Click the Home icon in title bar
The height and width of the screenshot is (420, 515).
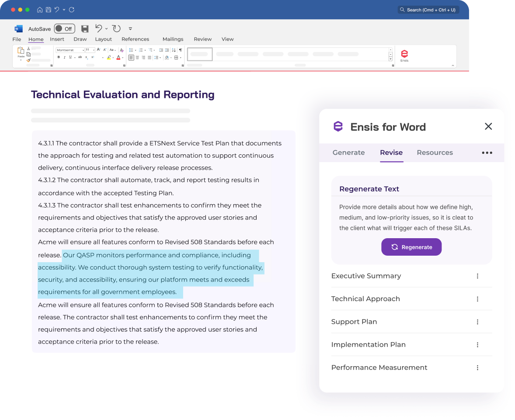[x=40, y=10]
